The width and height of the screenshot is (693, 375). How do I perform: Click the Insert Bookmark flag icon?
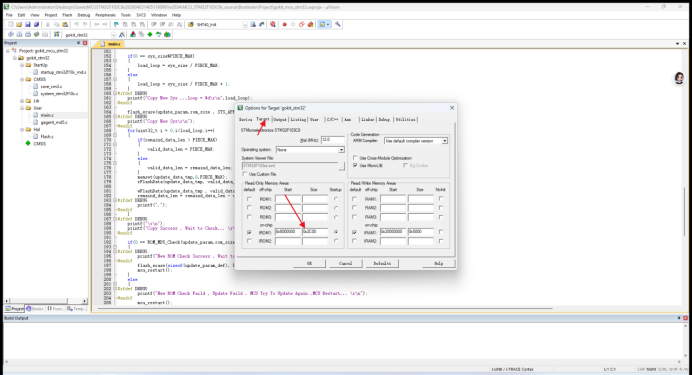[116, 24]
